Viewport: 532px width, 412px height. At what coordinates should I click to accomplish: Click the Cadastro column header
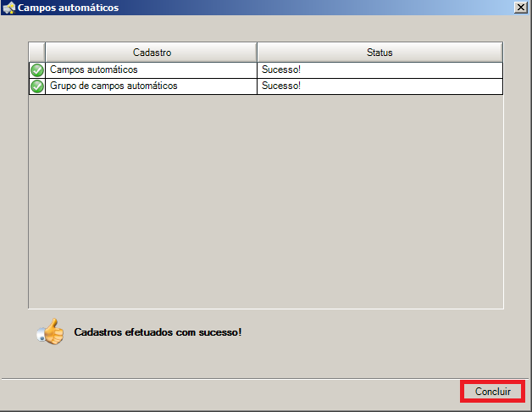coord(152,53)
